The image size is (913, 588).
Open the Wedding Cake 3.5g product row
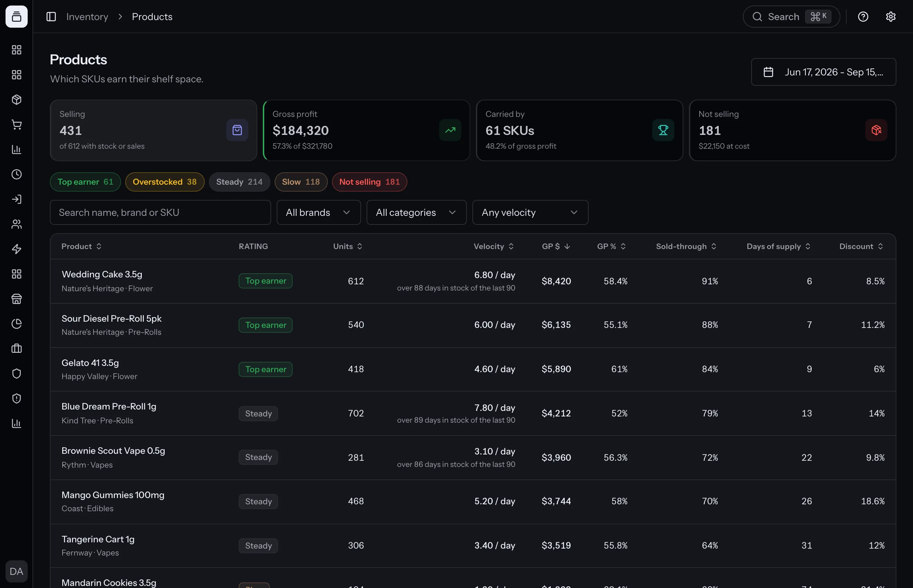click(473, 281)
